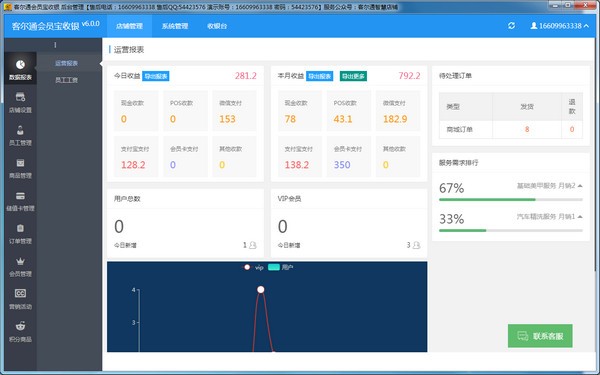Click today's 支付宝支付 value 128.2
600x375 pixels.
(x=133, y=165)
